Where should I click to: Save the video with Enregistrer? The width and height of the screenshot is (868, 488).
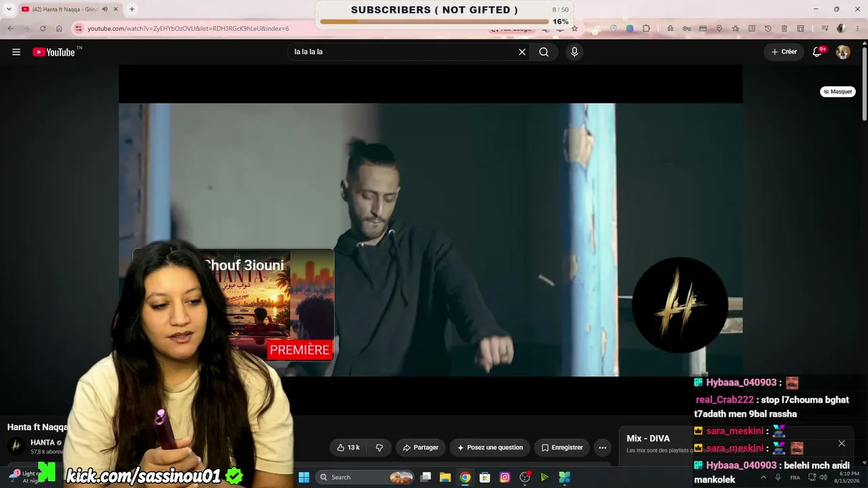click(x=562, y=447)
